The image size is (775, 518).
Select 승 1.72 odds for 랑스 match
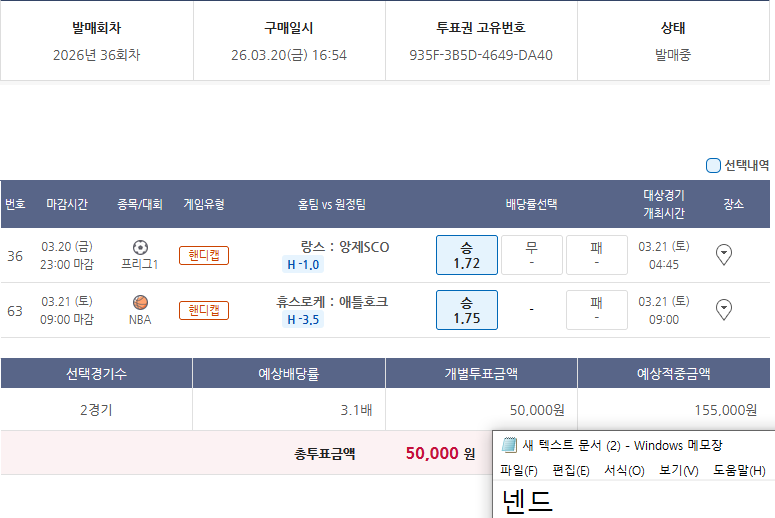tap(466, 255)
